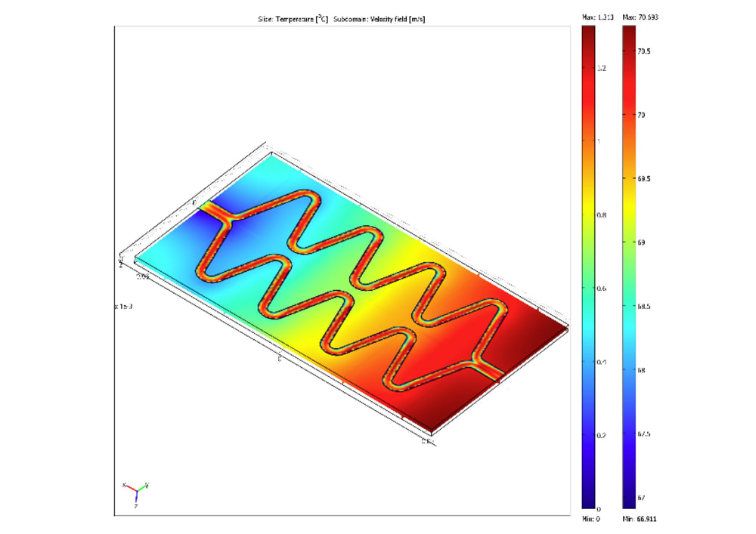Click the plot title 'Temperature [°C] Subdomain: Velocity field'
The width and height of the screenshot is (756, 534).
pyautogui.click(x=342, y=20)
